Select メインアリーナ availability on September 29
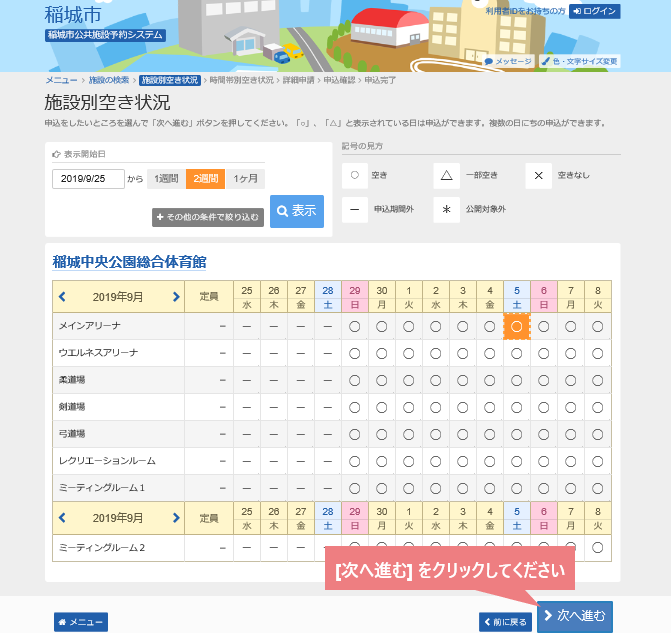 click(x=354, y=327)
